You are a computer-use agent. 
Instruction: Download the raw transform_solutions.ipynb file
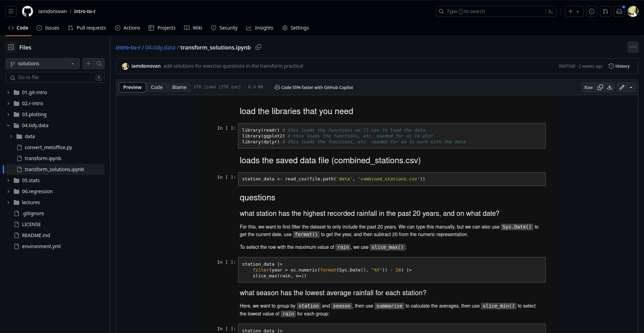tap(609, 87)
